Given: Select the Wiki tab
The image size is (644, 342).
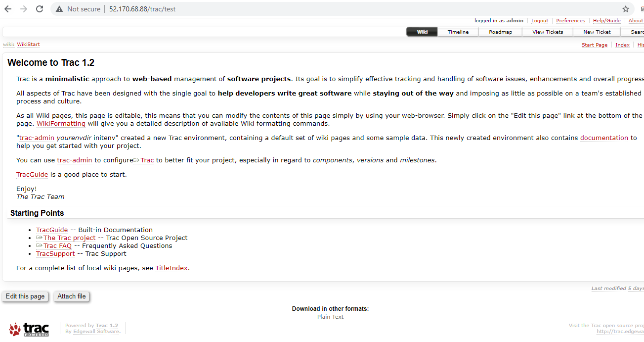Looking at the screenshot, I should (422, 32).
